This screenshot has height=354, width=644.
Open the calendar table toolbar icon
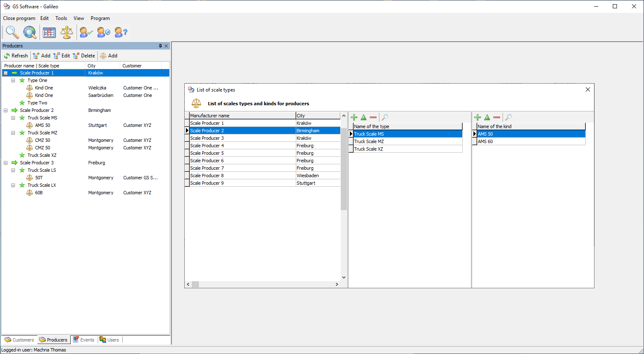(x=49, y=32)
